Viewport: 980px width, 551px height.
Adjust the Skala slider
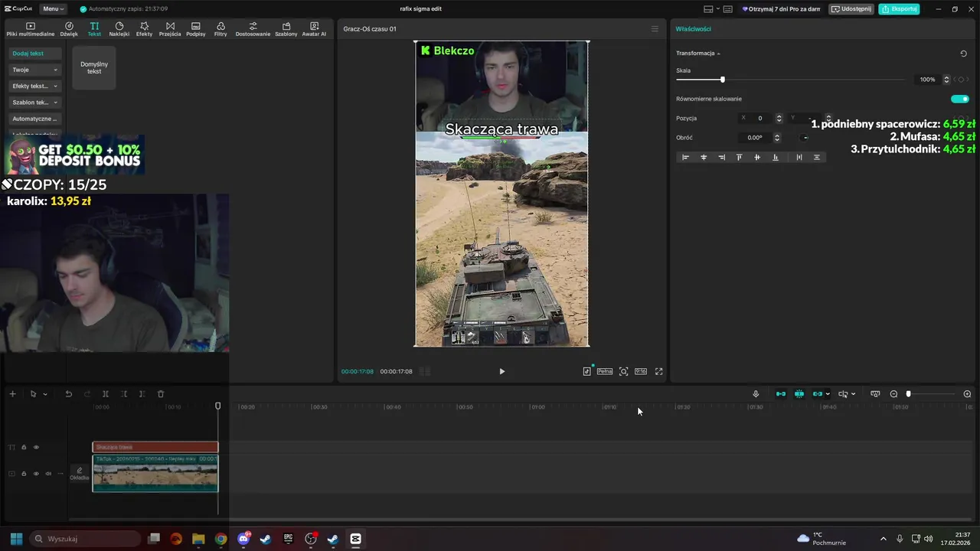[x=722, y=80]
